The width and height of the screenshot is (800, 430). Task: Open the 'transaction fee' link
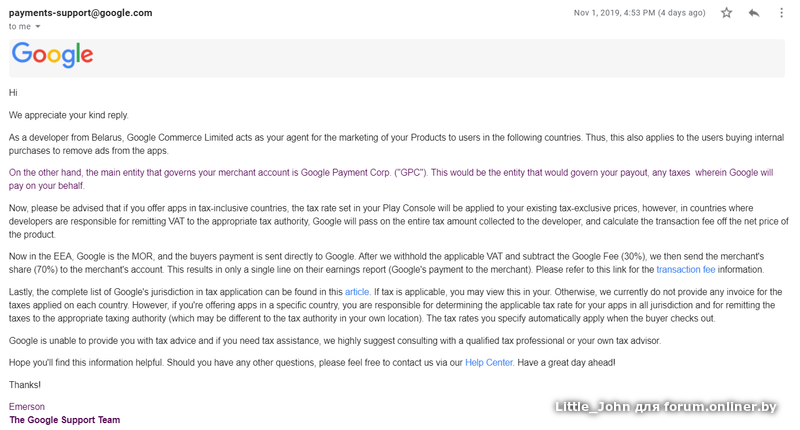(x=685, y=270)
